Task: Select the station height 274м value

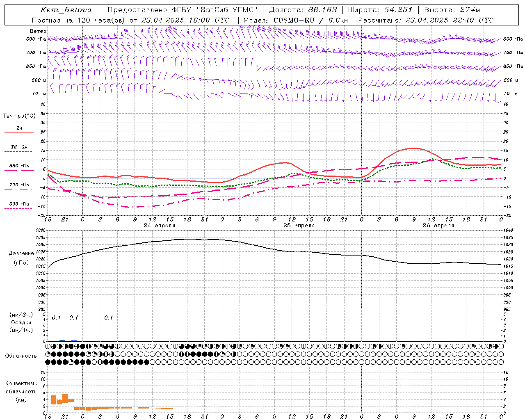Action: pyautogui.click(x=470, y=10)
